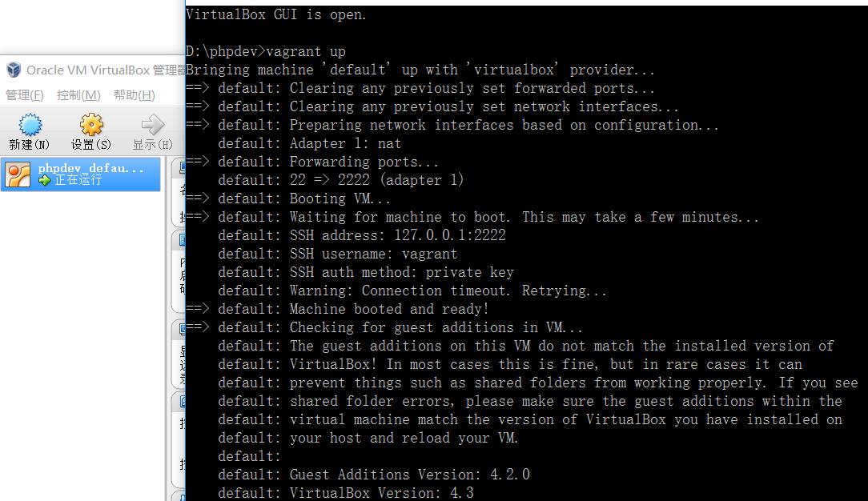This screenshot has width=868, height=501.
Task: Open the orange gear Settings icon
Action: (91, 124)
